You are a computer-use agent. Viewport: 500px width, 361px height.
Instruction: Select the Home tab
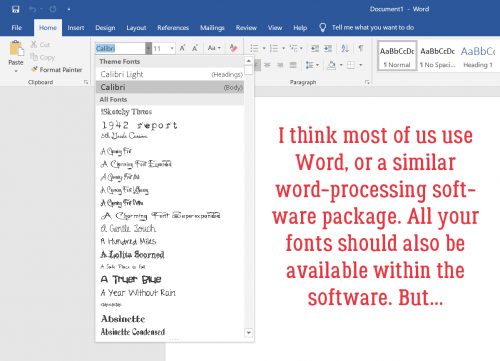pos(48,28)
